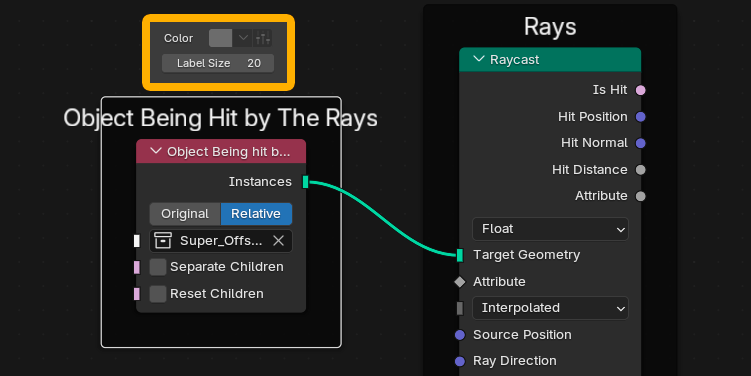Click the green noodle link between nodes
This screenshot has width=751, height=376.
(383, 218)
